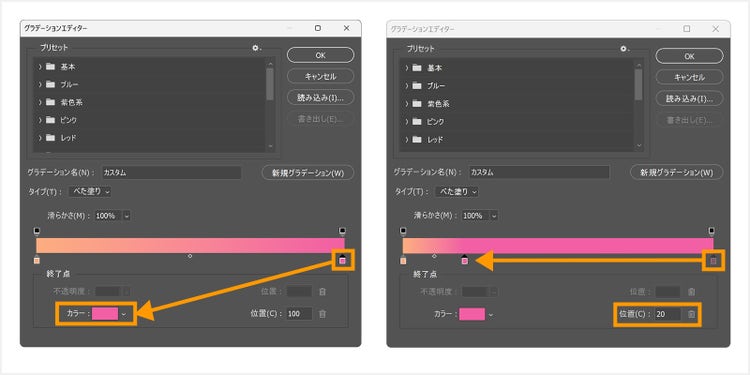The height and width of the screenshot is (375, 750).
Task: Expand レッド preset folder in right dialog
Action: point(407,140)
